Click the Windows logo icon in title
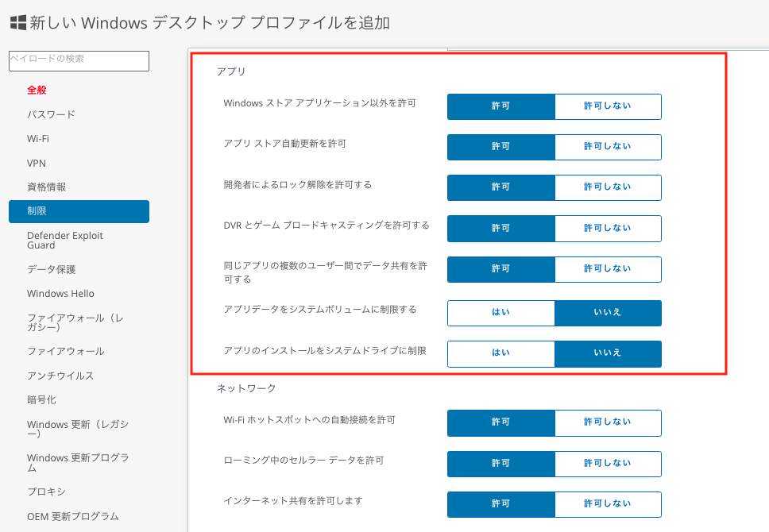Screen dimensions: 769x532 [x=18, y=22]
